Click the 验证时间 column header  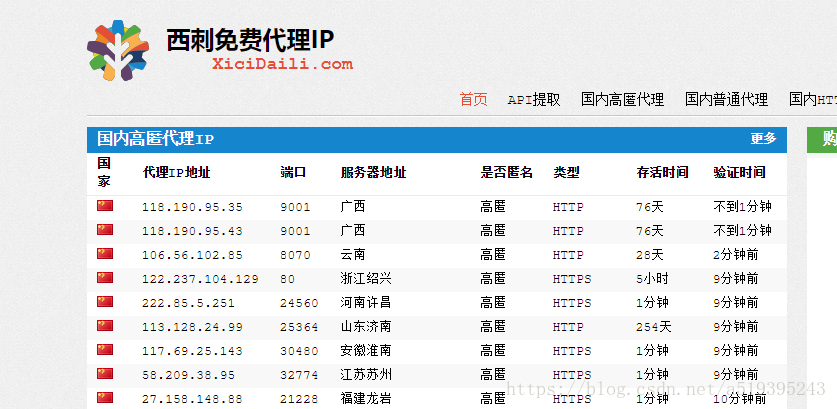click(x=739, y=172)
